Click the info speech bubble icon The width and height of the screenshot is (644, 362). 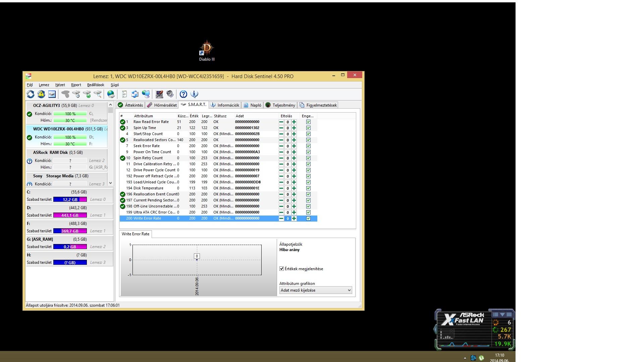[x=194, y=94]
